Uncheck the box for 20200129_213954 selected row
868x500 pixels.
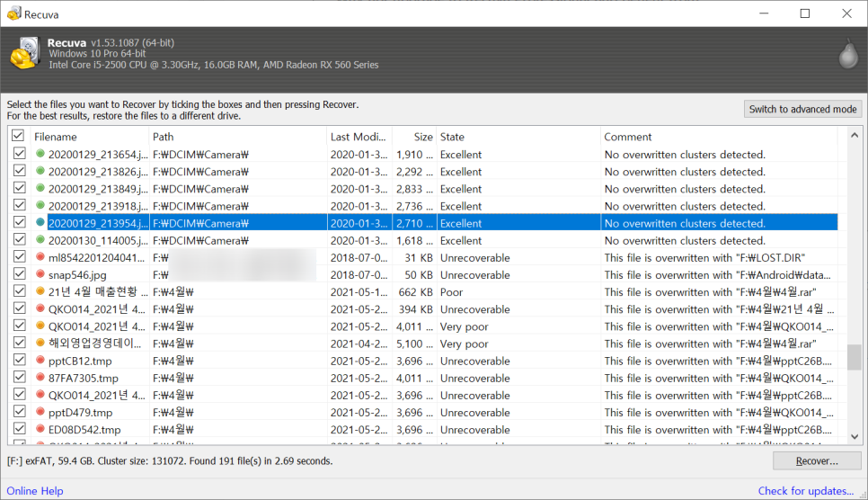20,222
